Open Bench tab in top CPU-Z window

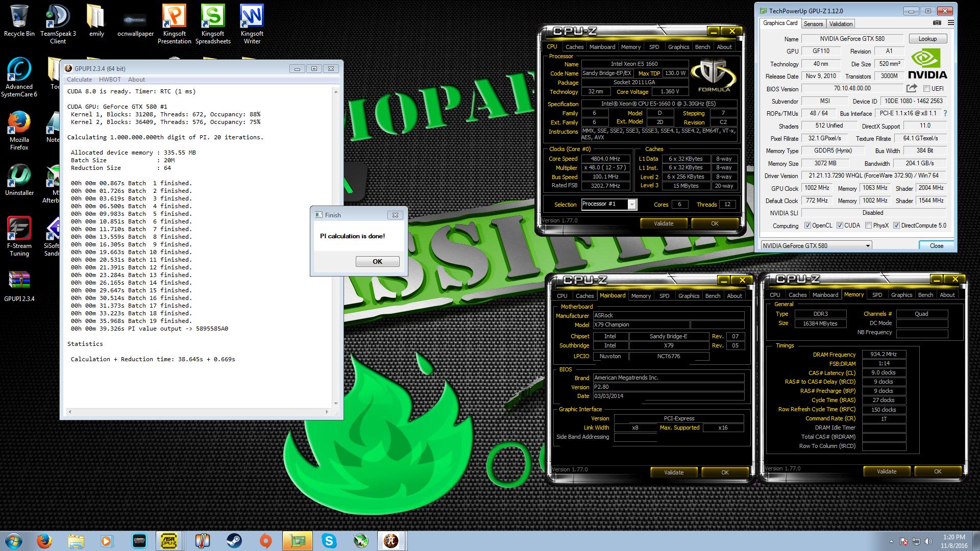[702, 47]
